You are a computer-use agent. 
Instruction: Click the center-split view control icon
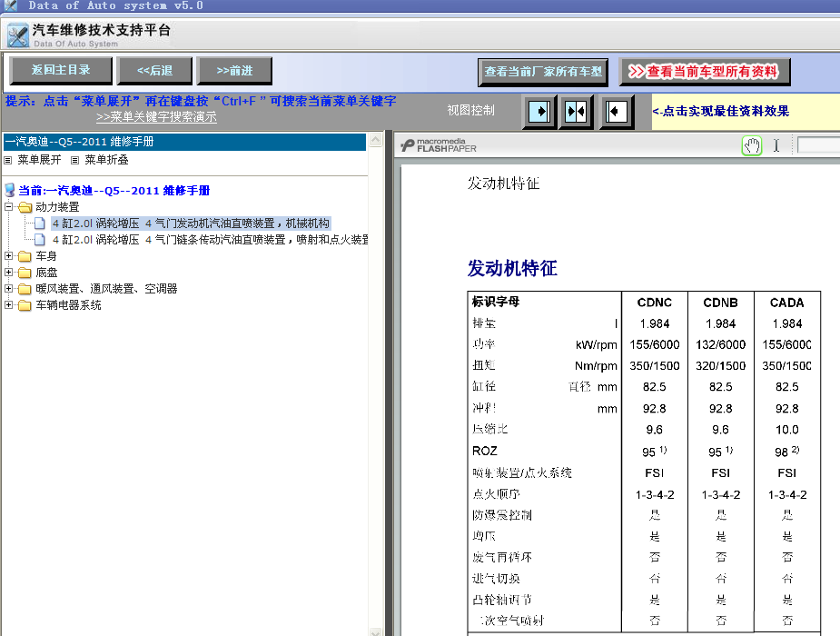coord(576,112)
